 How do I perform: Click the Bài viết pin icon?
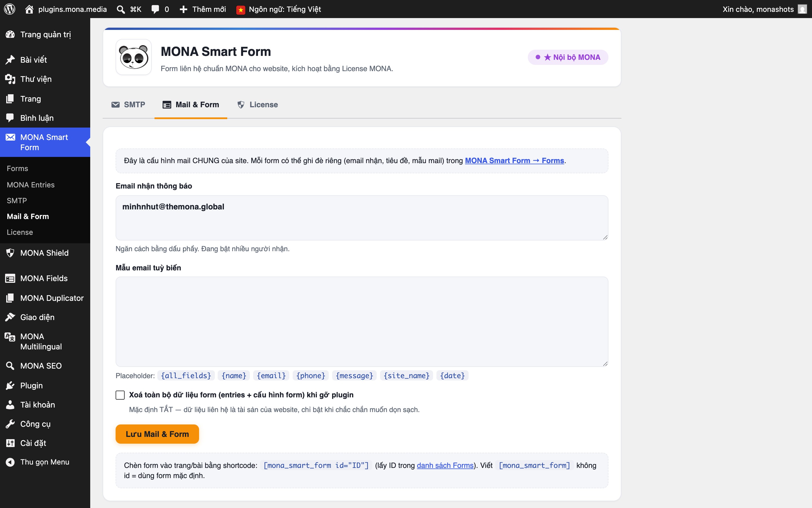pyautogui.click(x=10, y=60)
